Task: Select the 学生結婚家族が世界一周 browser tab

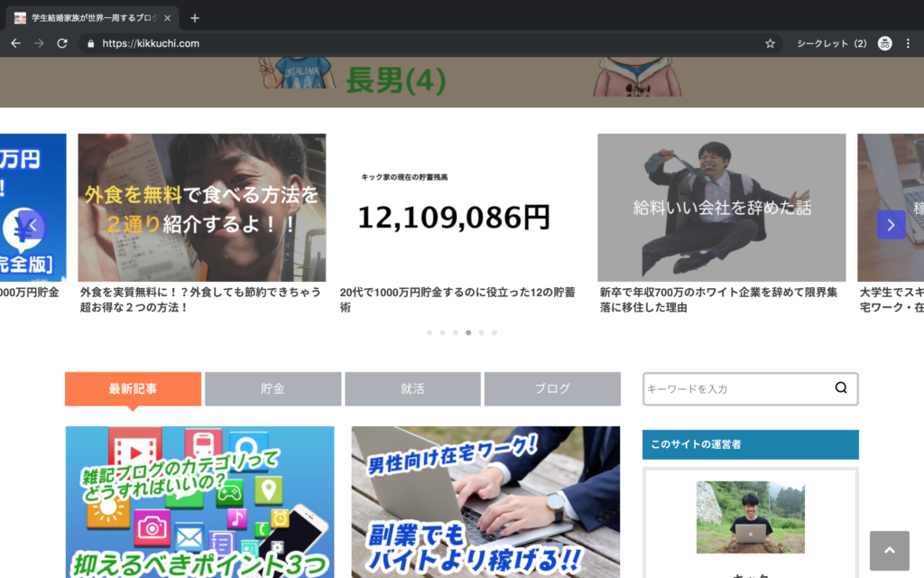Action: (93, 18)
